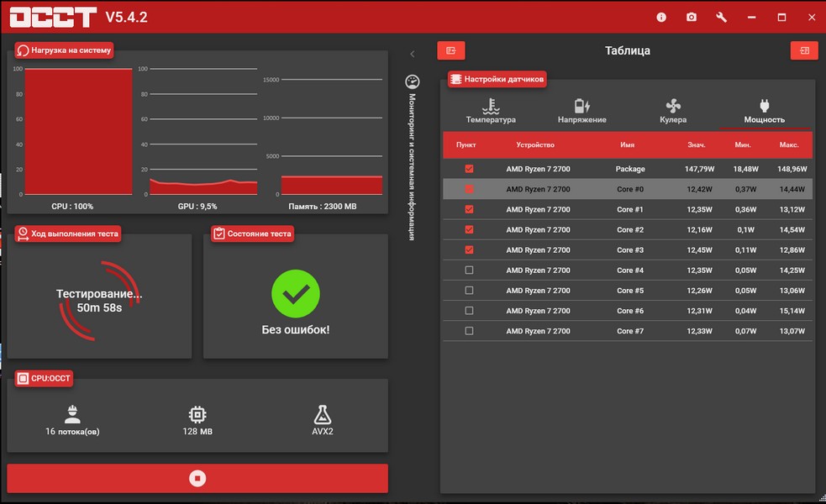
Task: Click the Память : 2300 MB label
Action: pos(323,207)
